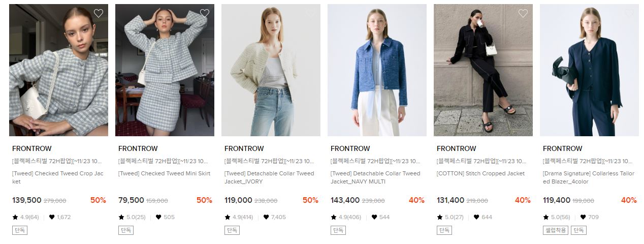Toggle wishlist heart on Checked Tweed Mini Skirt
The image size is (644, 244).
tap(205, 14)
